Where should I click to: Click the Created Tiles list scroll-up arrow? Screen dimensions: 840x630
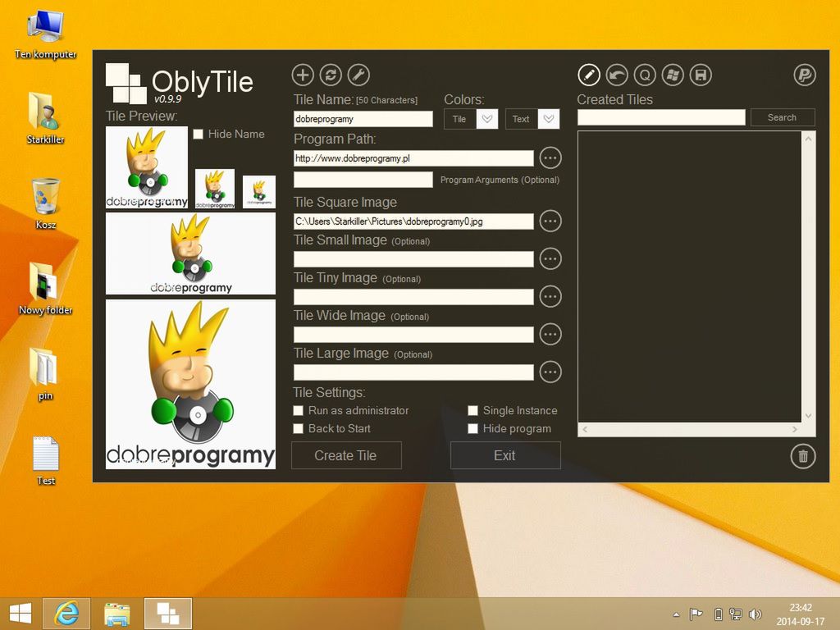pyautogui.click(x=808, y=139)
